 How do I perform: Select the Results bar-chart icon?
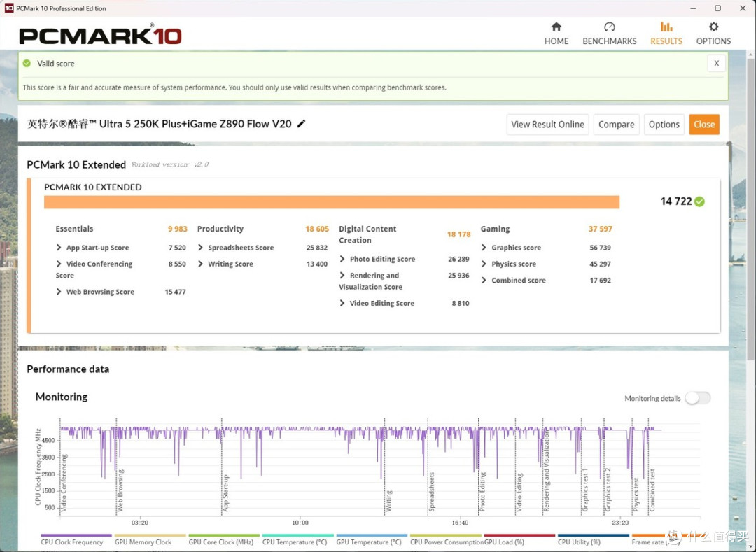[x=666, y=27]
